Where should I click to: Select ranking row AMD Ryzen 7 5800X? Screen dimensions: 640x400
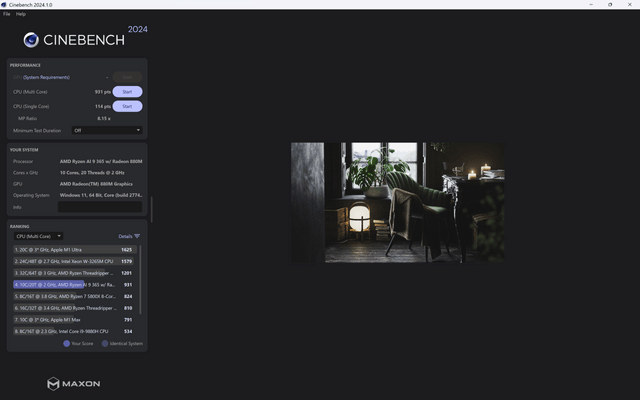pyautogui.click(x=74, y=296)
